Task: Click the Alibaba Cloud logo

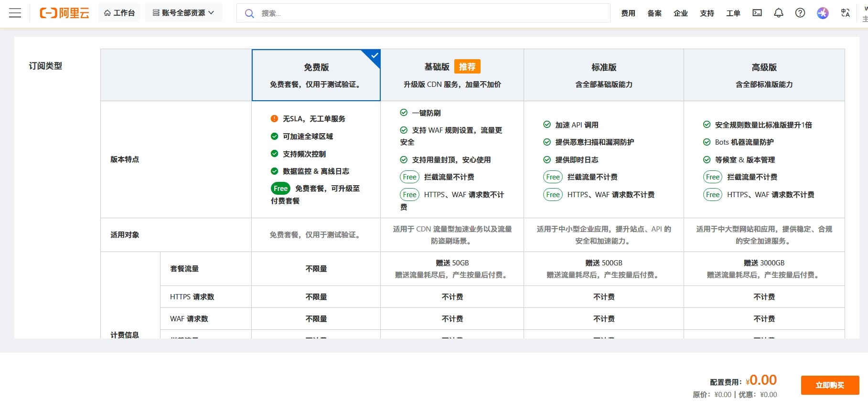Action: (64, 13)
